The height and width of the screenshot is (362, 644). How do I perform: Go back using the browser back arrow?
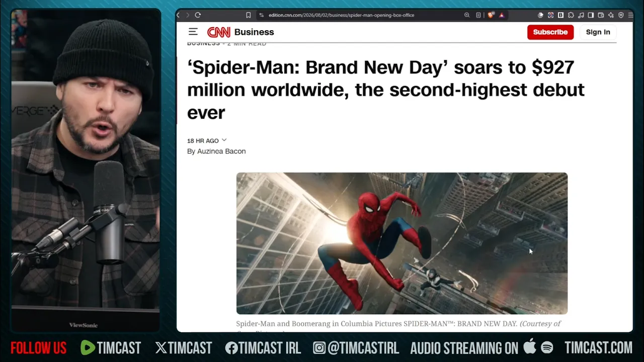pyautogui.click(x=178, y=15)
